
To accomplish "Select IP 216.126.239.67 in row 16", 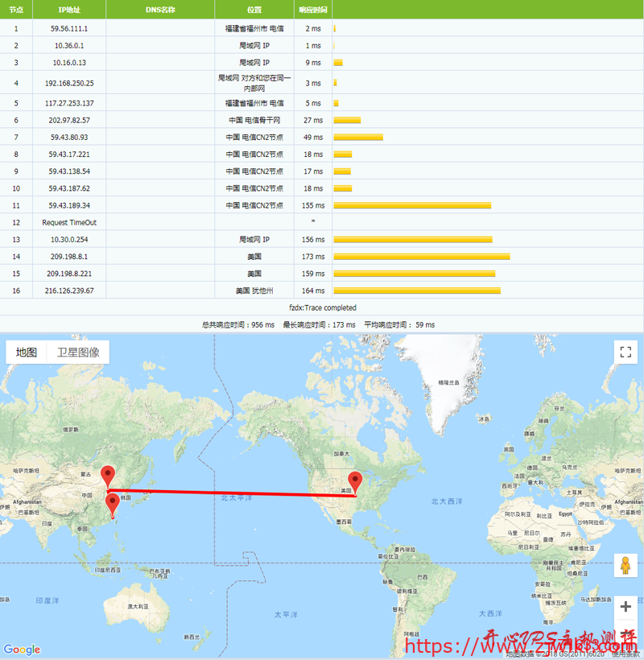I will (x=69, y=291).
